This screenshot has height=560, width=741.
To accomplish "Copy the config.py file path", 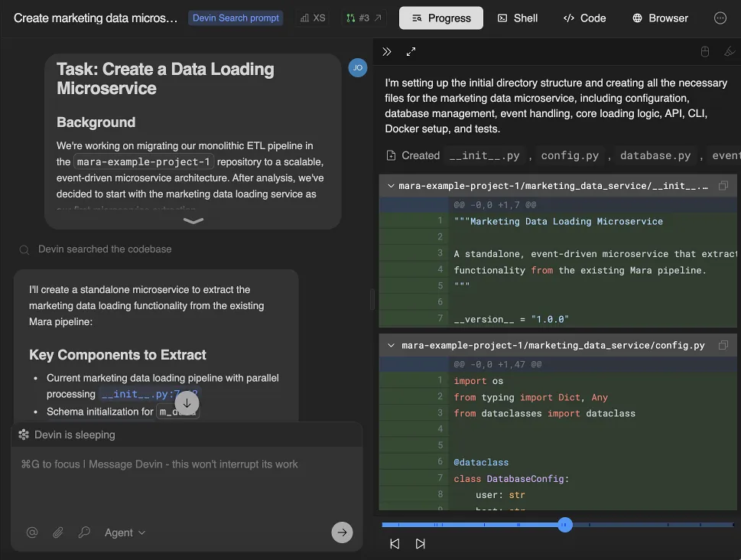I will click(723, 345).
